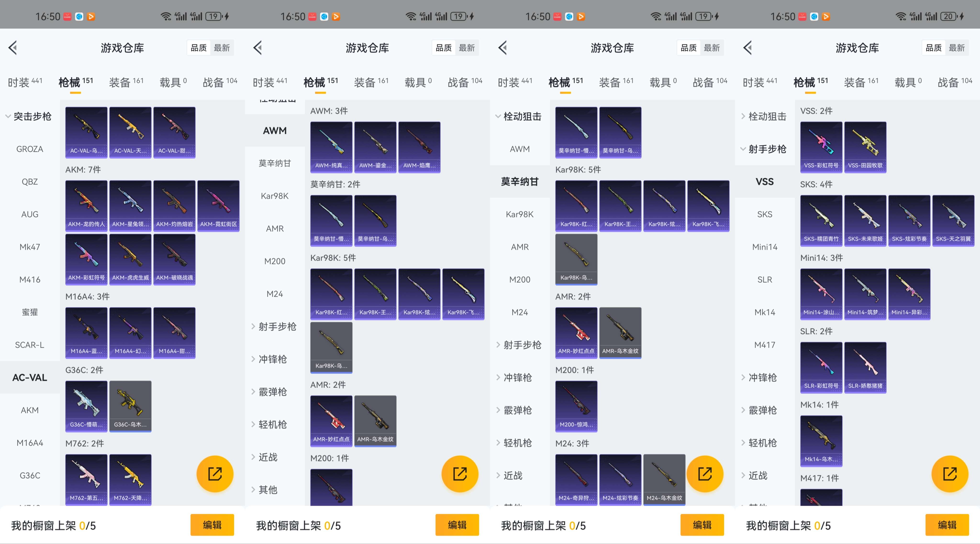
Task: Choose Mk47 in the weapon sidebar
Action: click(x=30, y=247)
